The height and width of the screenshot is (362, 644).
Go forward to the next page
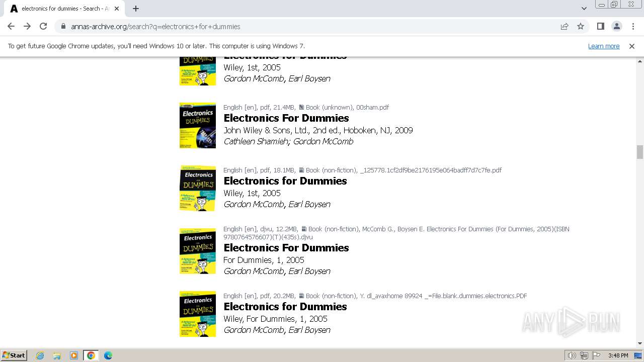coord(27,26)
